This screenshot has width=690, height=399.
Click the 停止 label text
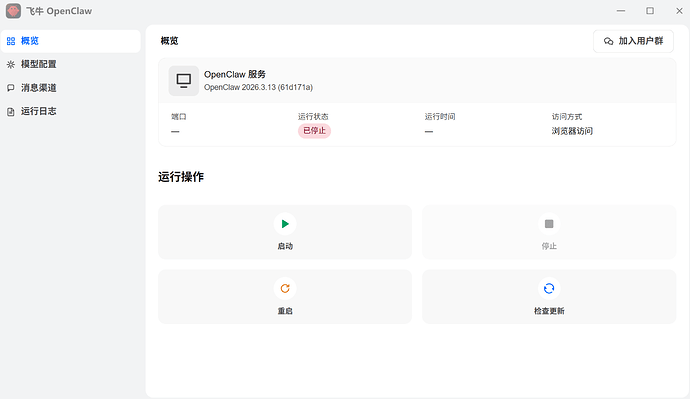pyautogui.click(x=549, y=246)
